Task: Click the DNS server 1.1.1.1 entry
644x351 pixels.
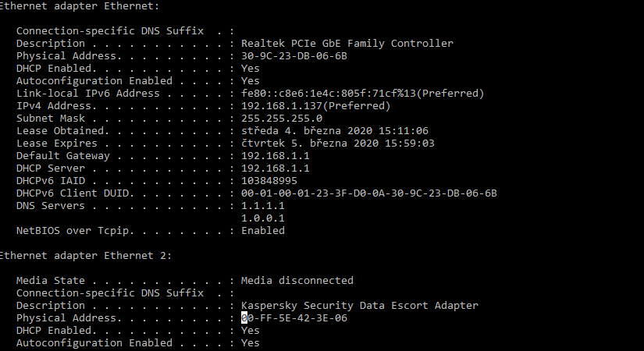Action: pyautogui.click(x=262, y=206)
